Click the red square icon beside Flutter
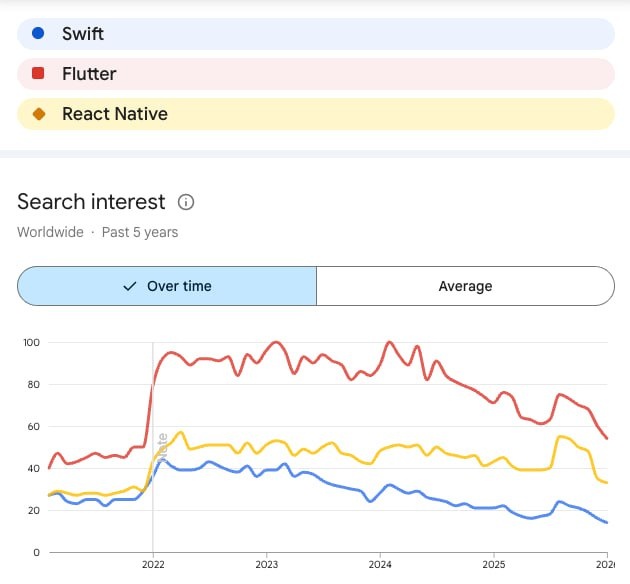 pyautogui.click(x=39, y=73)
